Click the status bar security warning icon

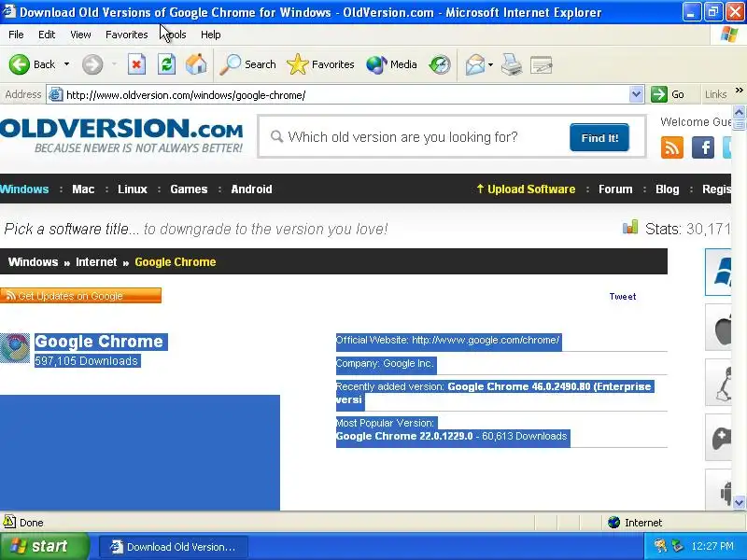(x=9, y=522)
